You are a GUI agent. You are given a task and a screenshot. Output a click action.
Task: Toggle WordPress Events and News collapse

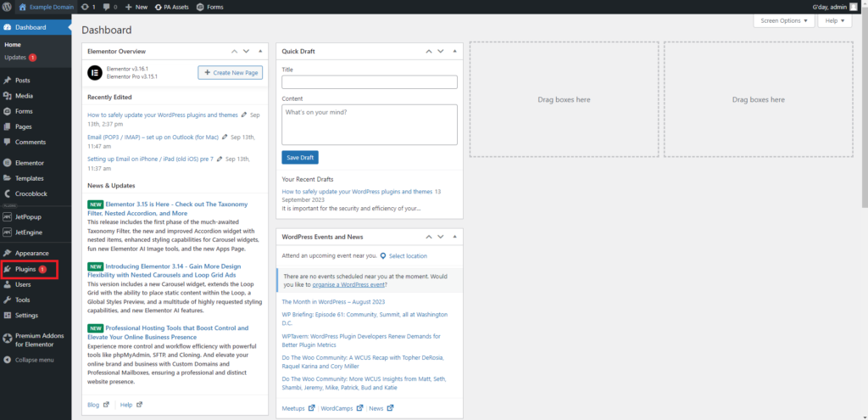[x=454, y=237]
